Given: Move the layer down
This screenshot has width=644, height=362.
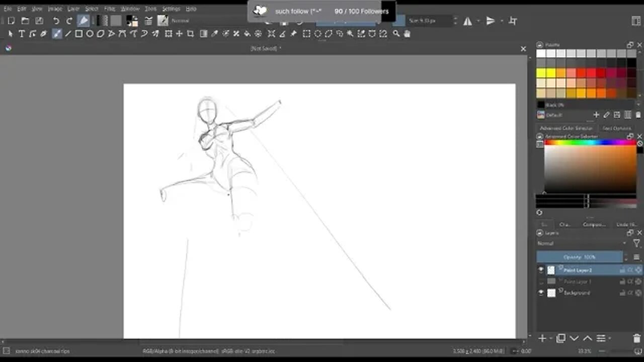Looking at the screenshot, I should (574, 338).
